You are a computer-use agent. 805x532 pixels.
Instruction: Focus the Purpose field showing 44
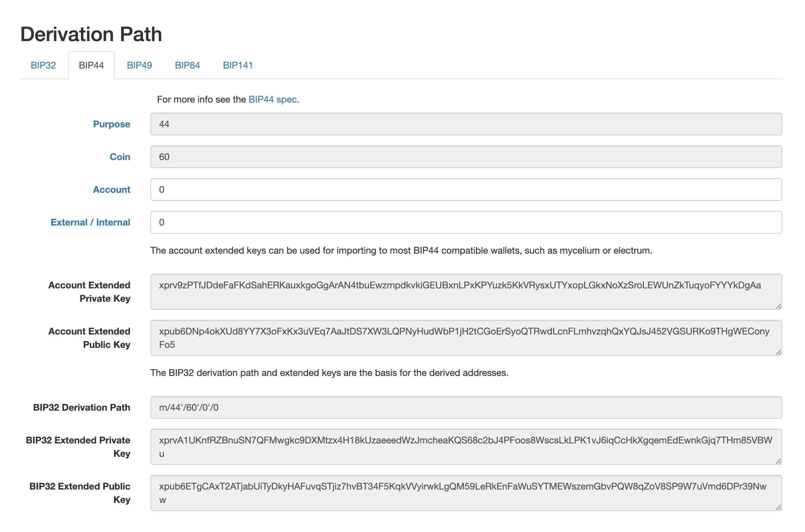pyautogui.click(x=466, y=124)
